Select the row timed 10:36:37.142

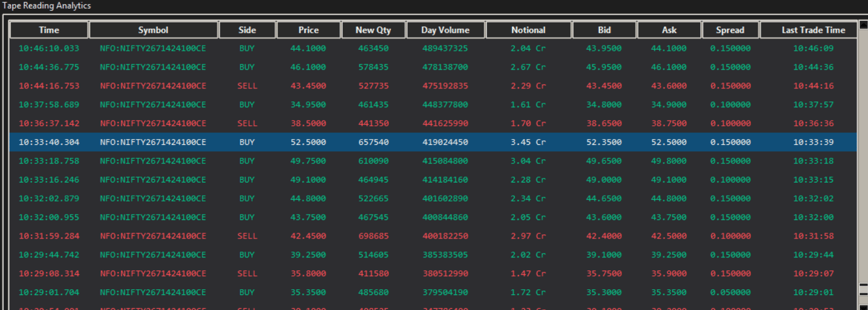(x=433, y=123)
